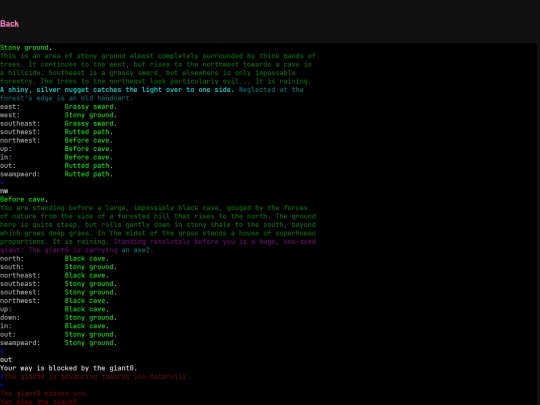This screenshot has width=540, height=405.
Task: Click the bold 'Before cave.' room heading
Action: (x=24, y=199)
